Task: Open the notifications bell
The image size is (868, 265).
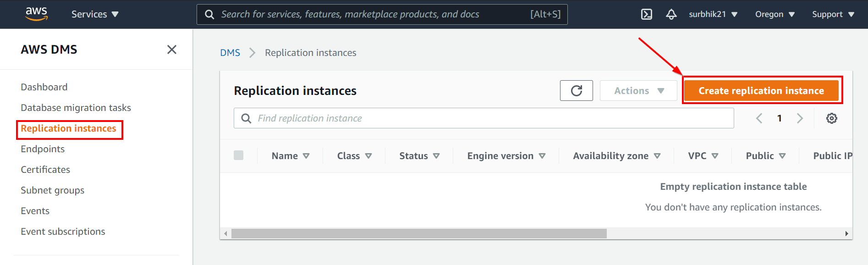Action: tap(671, 14)
